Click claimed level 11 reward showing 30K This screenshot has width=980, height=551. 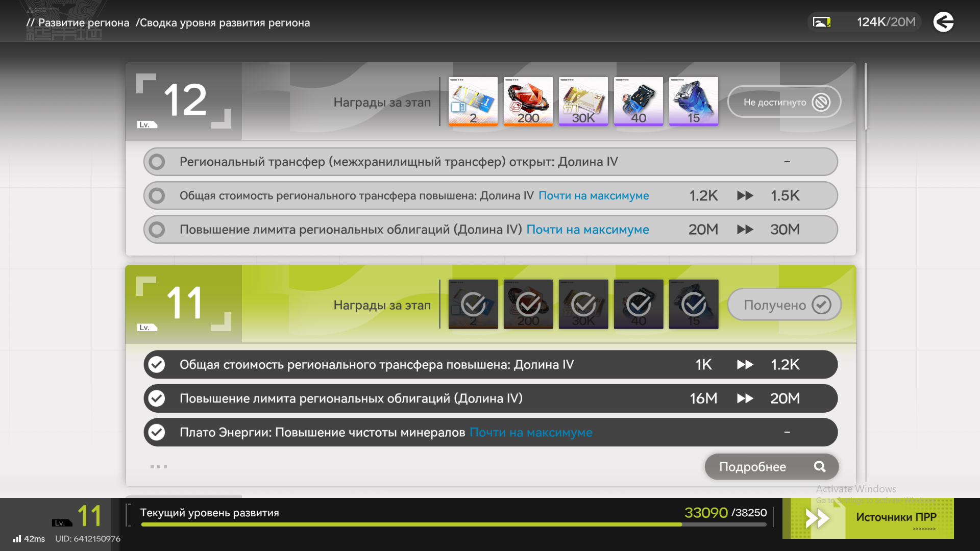click(x=583, y=304)
